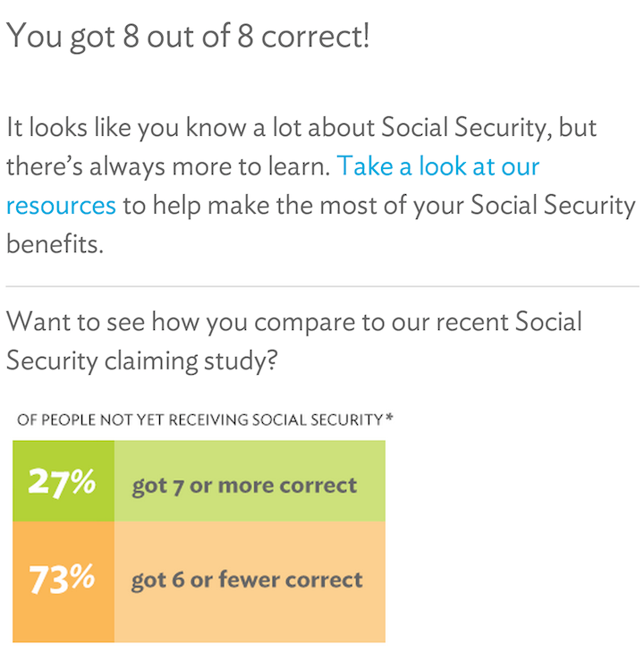Viewport: 644px width, 661px height.
Task: Click the horizontal divider line
Action: pos(322,286)
